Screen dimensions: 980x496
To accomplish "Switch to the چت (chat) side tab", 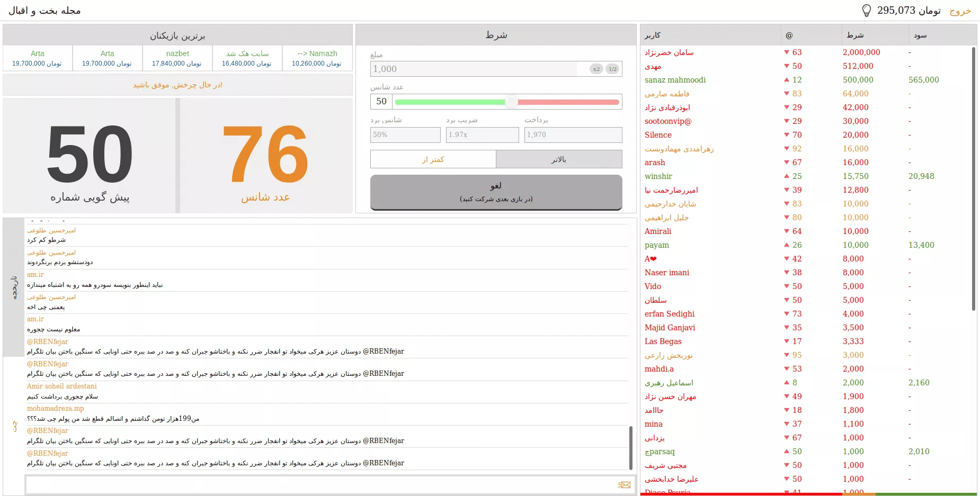I will [14, 426].
